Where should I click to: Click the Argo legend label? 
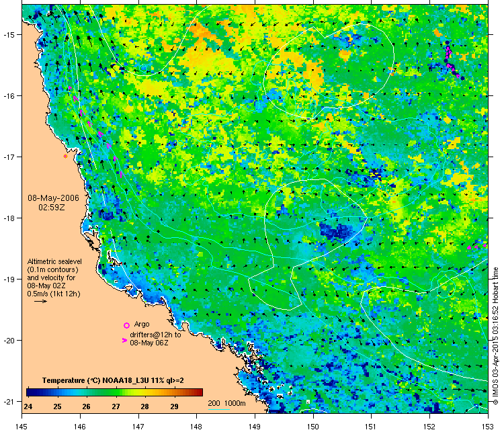click(142, 324)
